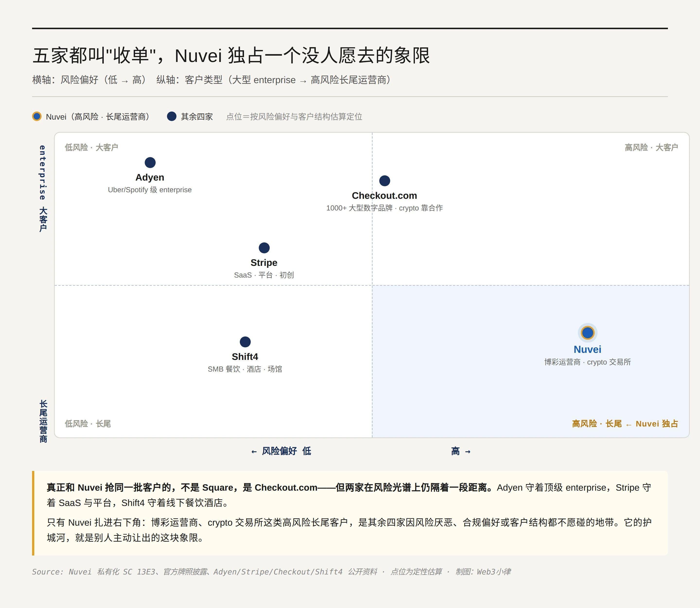Viewport: 700px width, 608px height.
Task: Click the vertical axis label enterprise 大客户
Action: pyautogui.click(x=43, y=188)
